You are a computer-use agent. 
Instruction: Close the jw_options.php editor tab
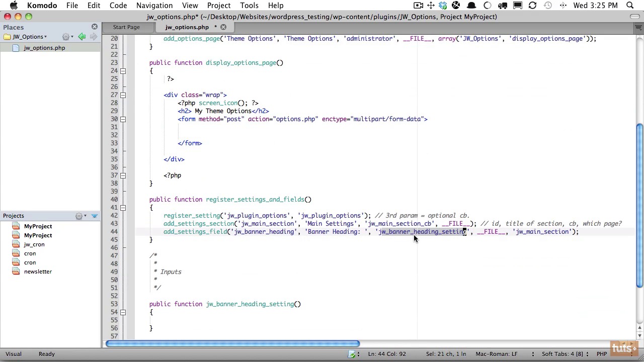pos(223,27)
